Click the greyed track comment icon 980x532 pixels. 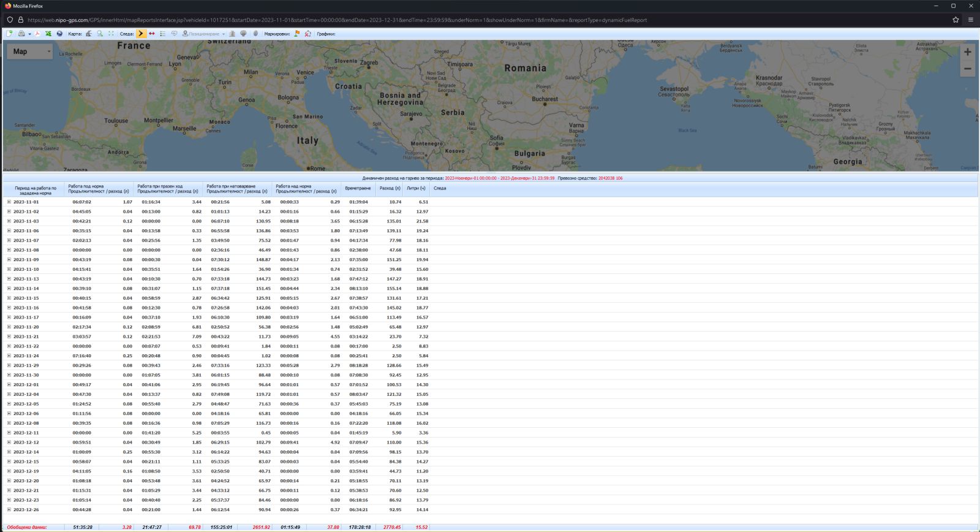pos(174,34)
